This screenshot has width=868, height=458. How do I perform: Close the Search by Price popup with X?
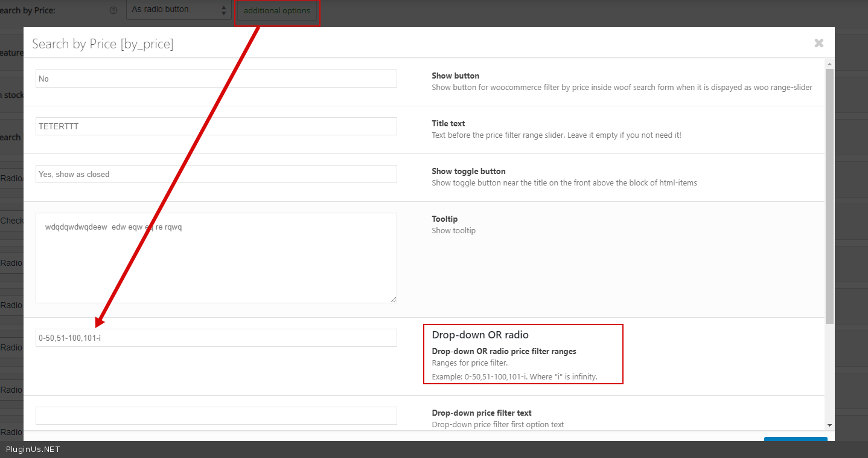point(819,43)
